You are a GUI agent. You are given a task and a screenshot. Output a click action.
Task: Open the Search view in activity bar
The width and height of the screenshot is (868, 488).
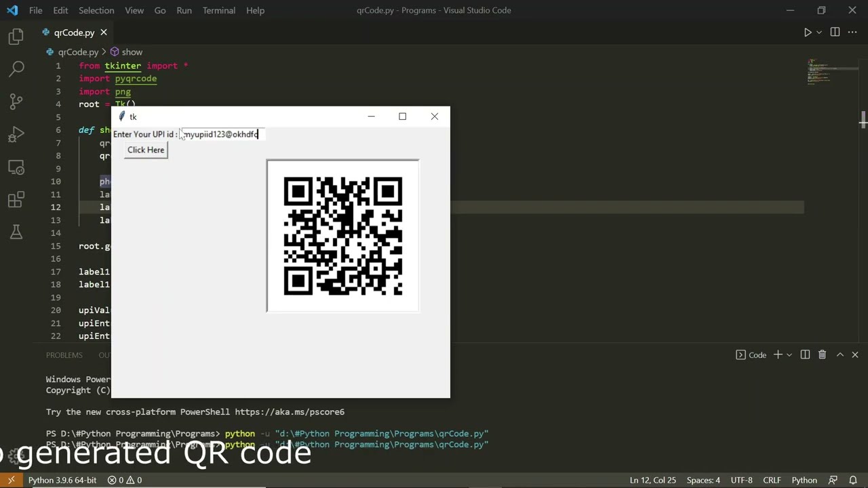tap(16, 68)
